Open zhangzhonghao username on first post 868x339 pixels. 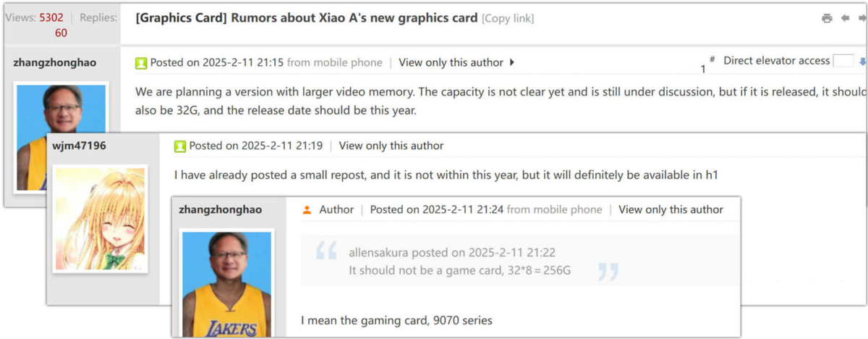(x=55, y=62)
